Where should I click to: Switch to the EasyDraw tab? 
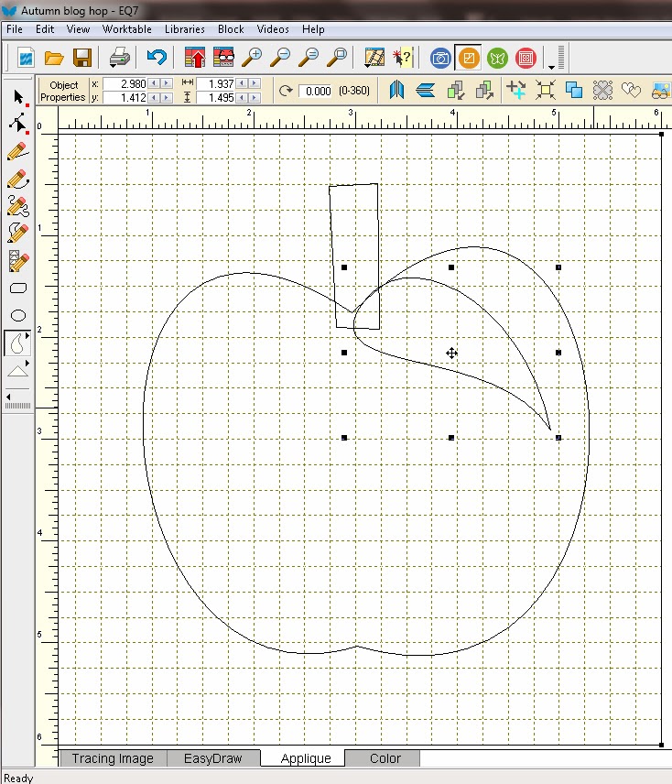point(212,758)
